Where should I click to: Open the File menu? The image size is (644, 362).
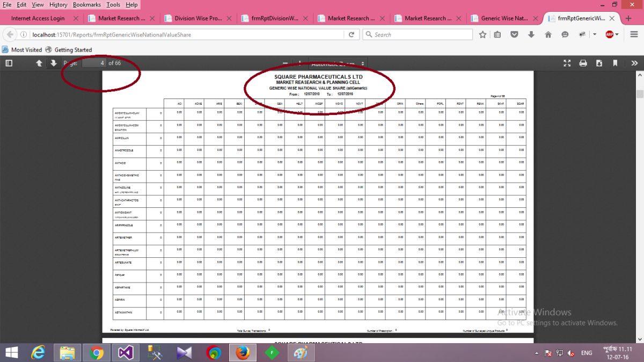(7, 4)
